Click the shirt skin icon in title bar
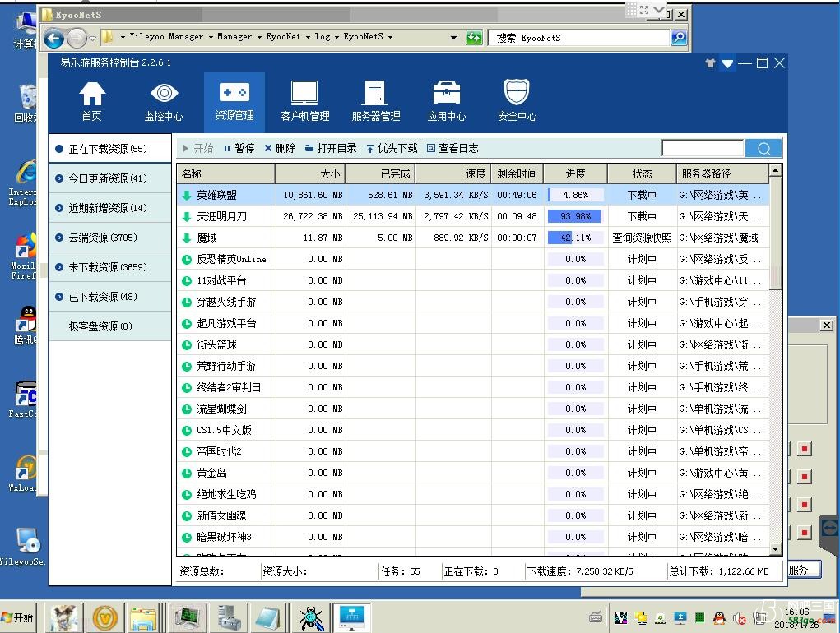Image resolution: width=840 pixels, height=633 pixels. coord(710,63)
